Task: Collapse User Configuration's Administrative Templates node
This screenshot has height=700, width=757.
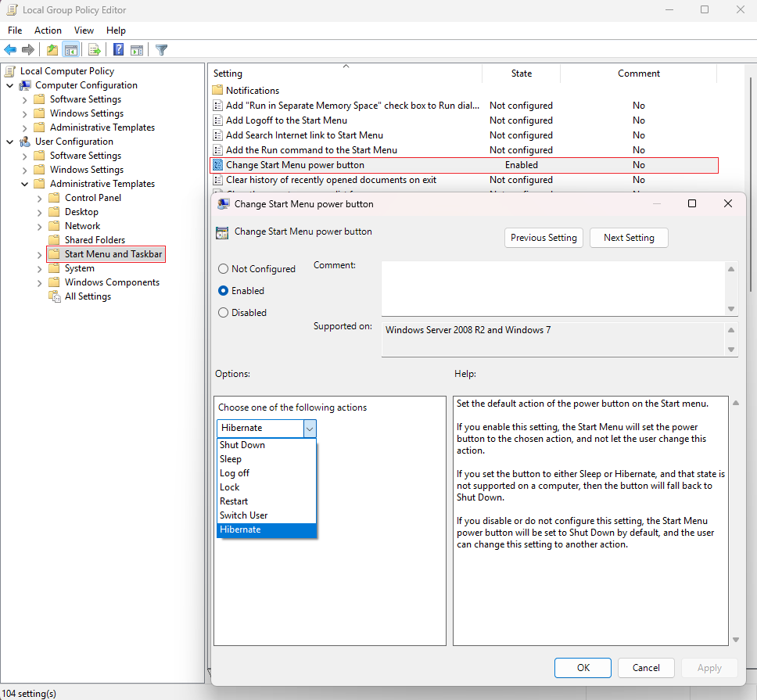Action: point(24,184)
